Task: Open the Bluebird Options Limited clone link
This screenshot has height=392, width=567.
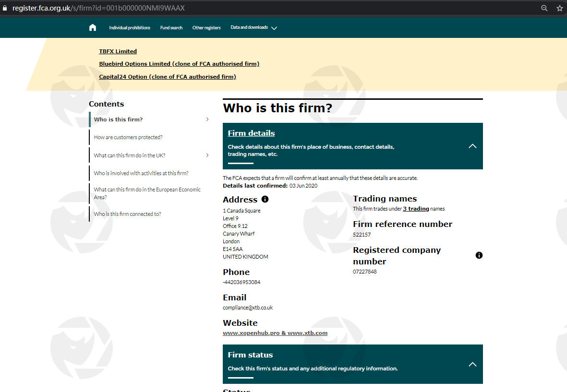Action: click(x=179, y=64)
